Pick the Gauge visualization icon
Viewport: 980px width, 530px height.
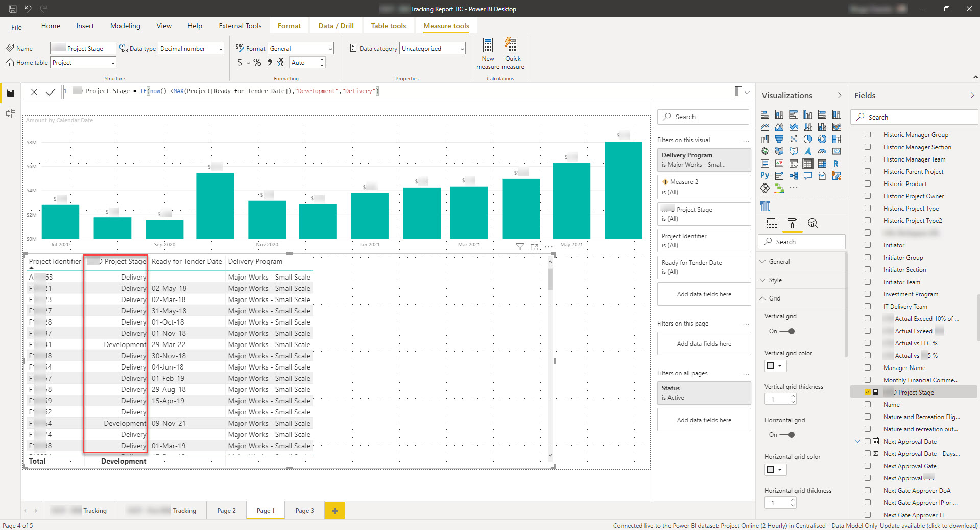822,151
